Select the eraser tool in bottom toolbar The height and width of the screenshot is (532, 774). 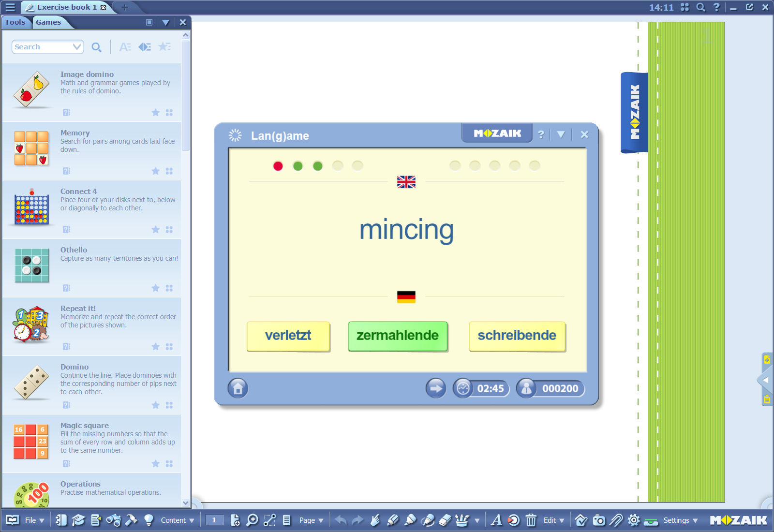pyautogui.click(x=445, y=520)
